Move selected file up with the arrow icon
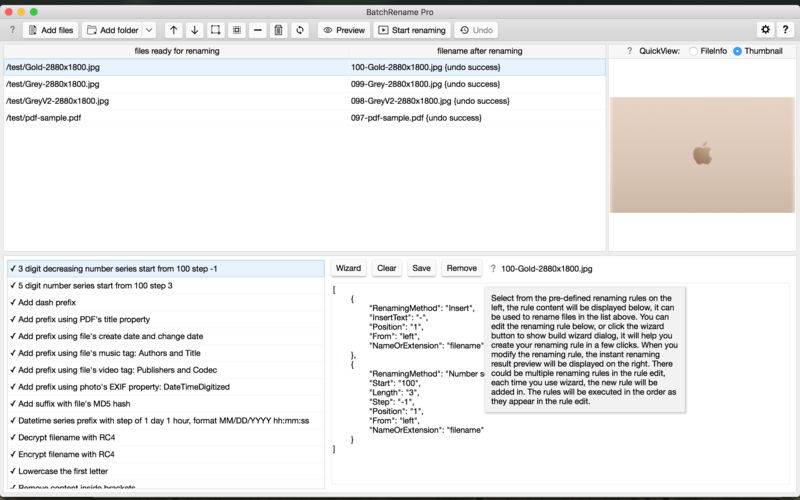Screen dimensions: 800x500 (x=173, y=30)
